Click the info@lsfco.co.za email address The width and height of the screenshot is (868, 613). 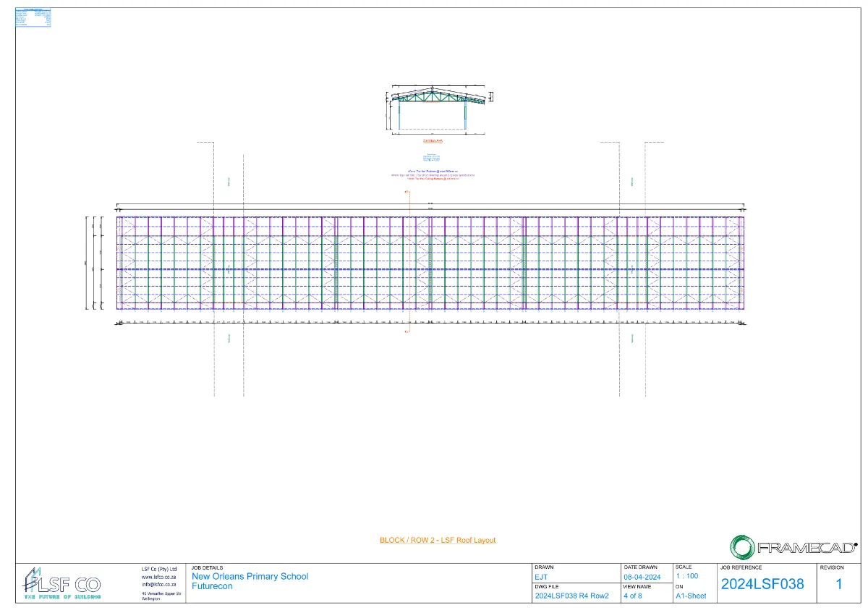[x=159, y=584]
